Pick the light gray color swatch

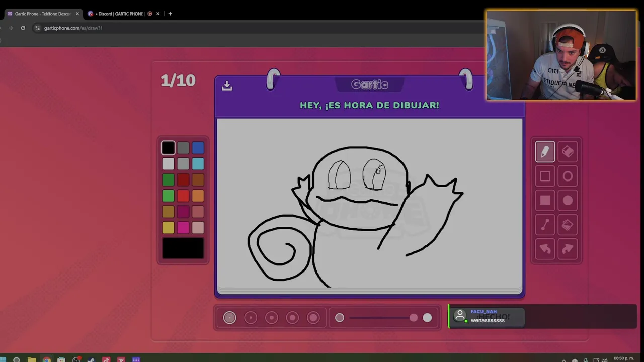tap(183, 164)
